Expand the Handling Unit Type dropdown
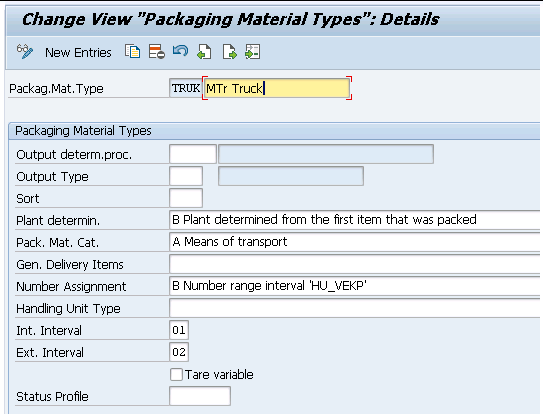 (355, 308)
